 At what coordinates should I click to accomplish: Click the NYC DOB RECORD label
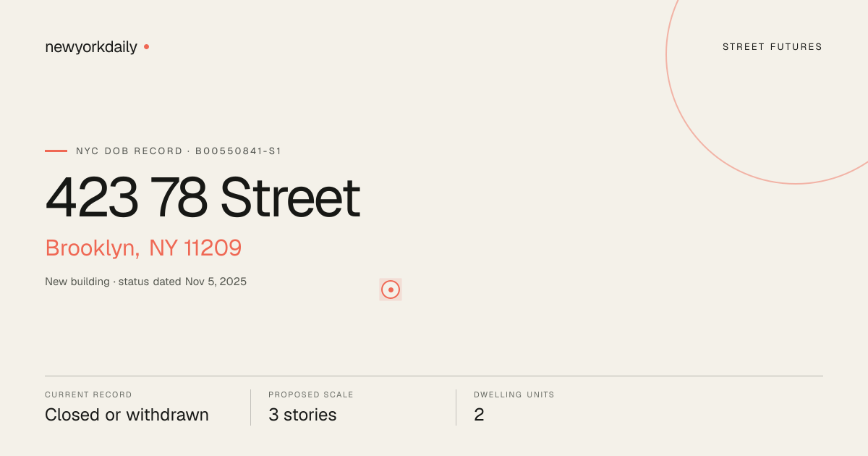tap(129, 151)
